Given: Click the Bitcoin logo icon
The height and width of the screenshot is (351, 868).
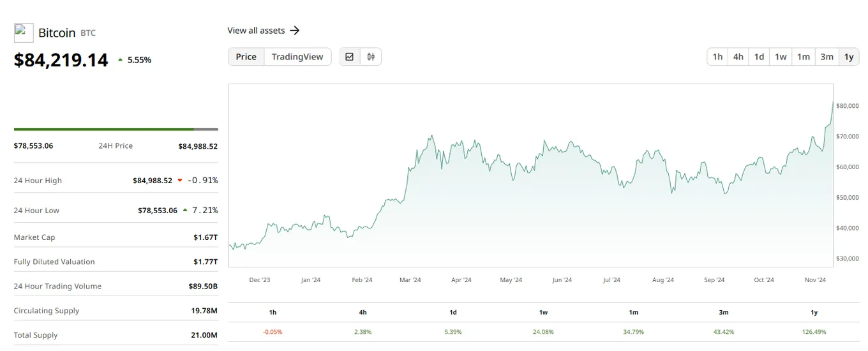Looking at the screenshot, I should tap(24, 33).
